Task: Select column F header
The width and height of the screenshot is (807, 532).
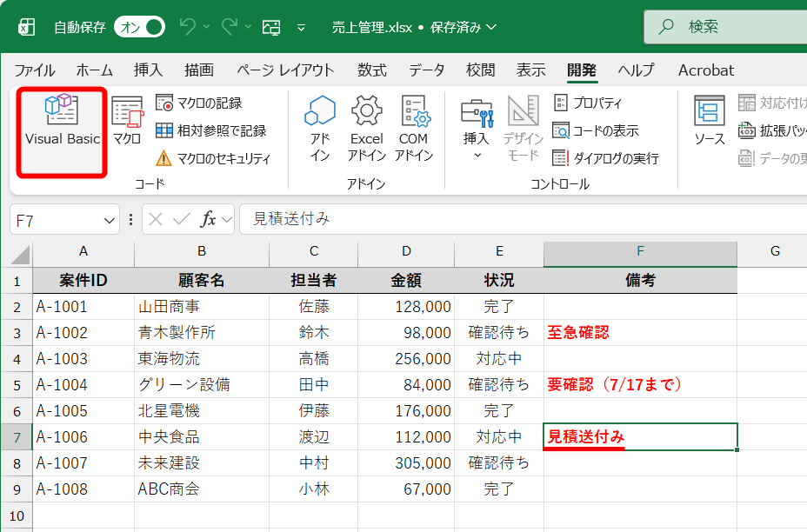Action: [640, 251]
